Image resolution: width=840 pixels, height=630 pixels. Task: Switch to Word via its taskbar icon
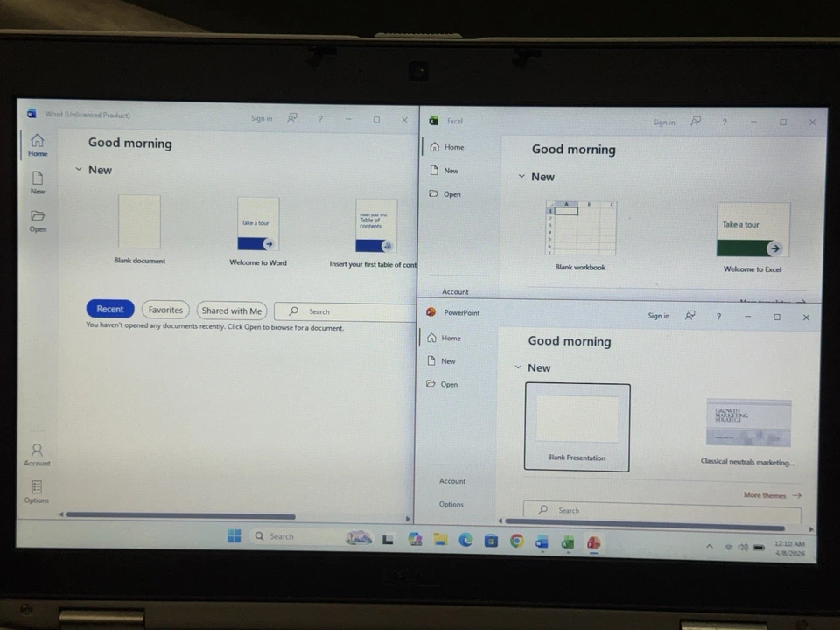coord(542,542)
